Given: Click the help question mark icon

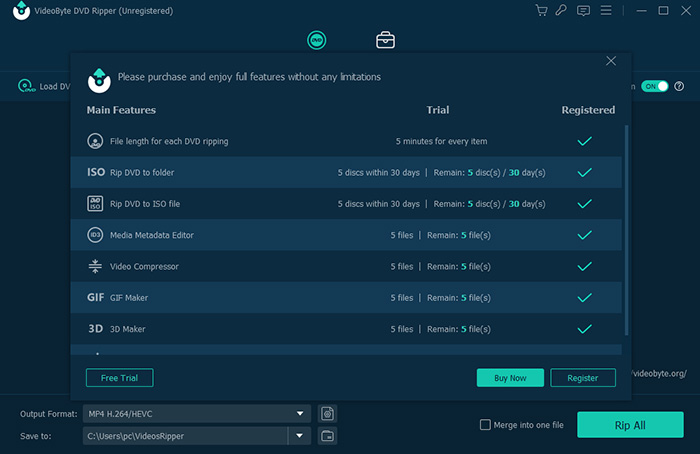Looking at the screenshot, I should 679,86.
